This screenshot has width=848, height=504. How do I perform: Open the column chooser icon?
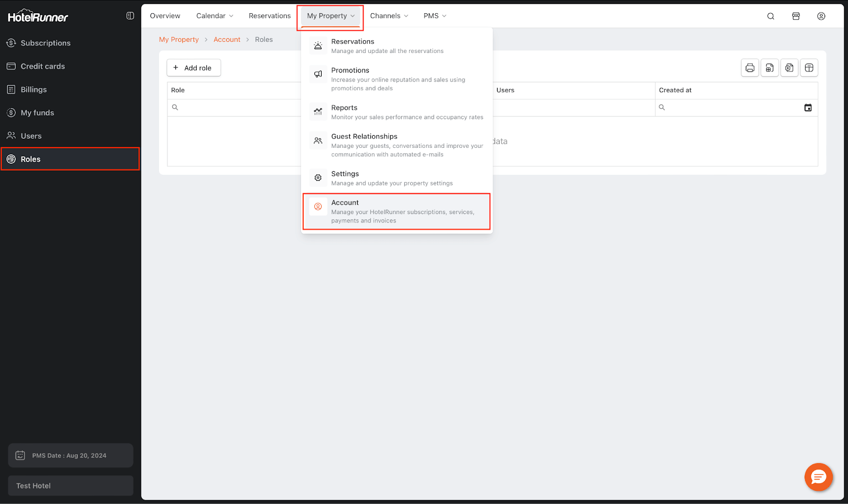pyautogui.click(x=809, y=68)
